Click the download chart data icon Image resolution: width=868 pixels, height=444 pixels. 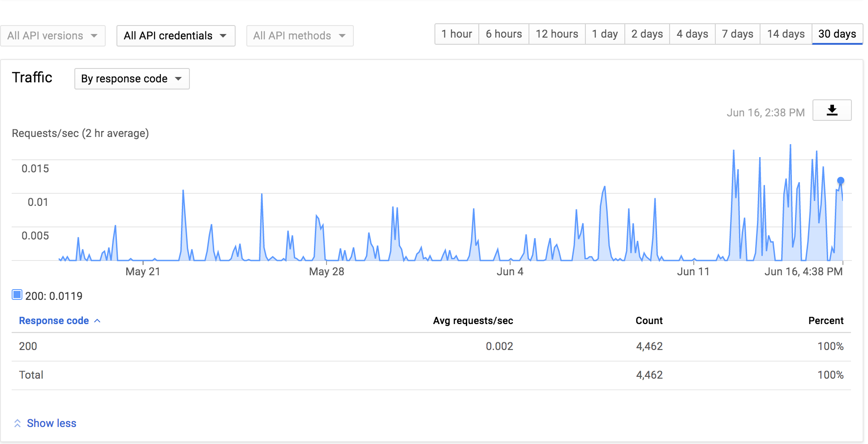pyautogui.click(x=832, y=110)
